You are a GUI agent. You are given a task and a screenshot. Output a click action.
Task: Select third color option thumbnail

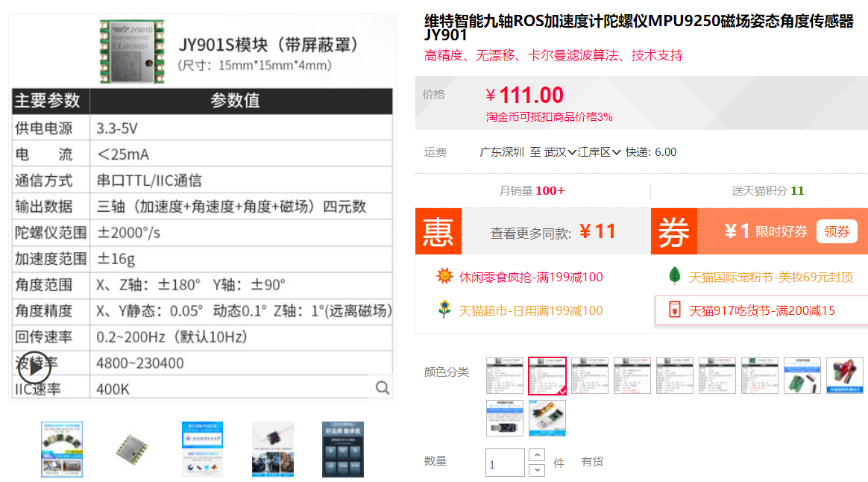590,375
